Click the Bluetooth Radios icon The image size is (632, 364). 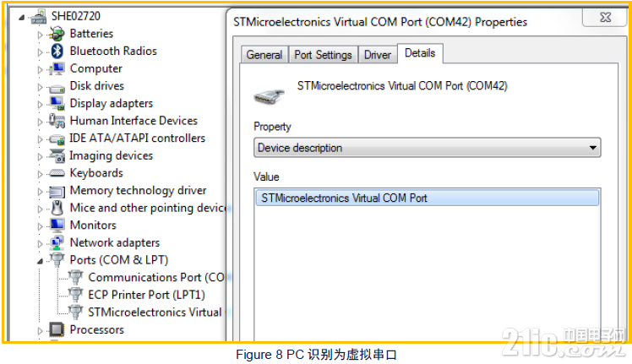[57, 52]
